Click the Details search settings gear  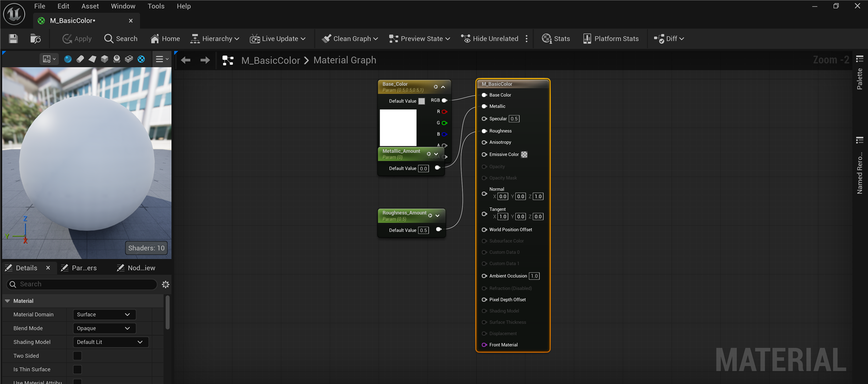pyautogui.click(x=165, y=284)
